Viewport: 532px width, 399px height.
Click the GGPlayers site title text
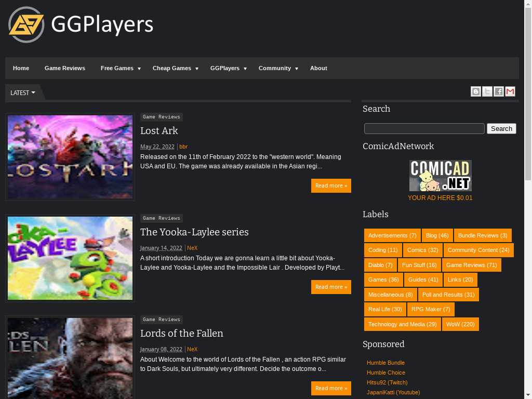tap(102, 24)
